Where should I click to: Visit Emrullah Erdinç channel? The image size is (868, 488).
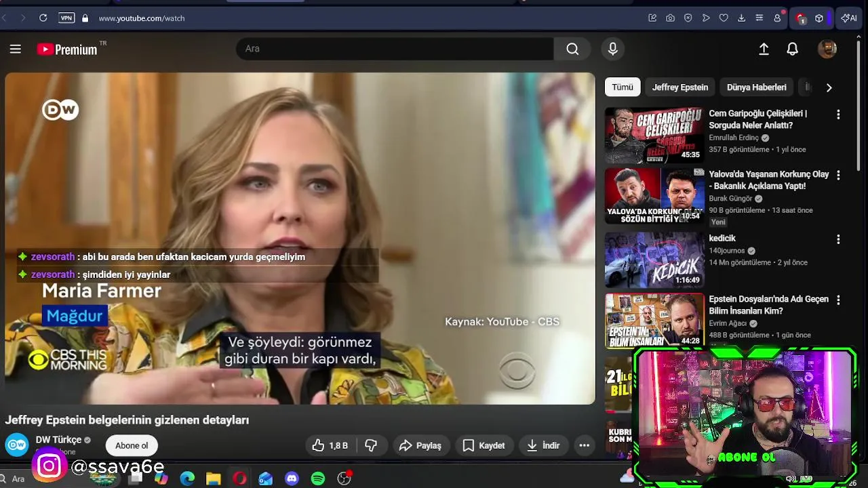click(x=733, y=138)
